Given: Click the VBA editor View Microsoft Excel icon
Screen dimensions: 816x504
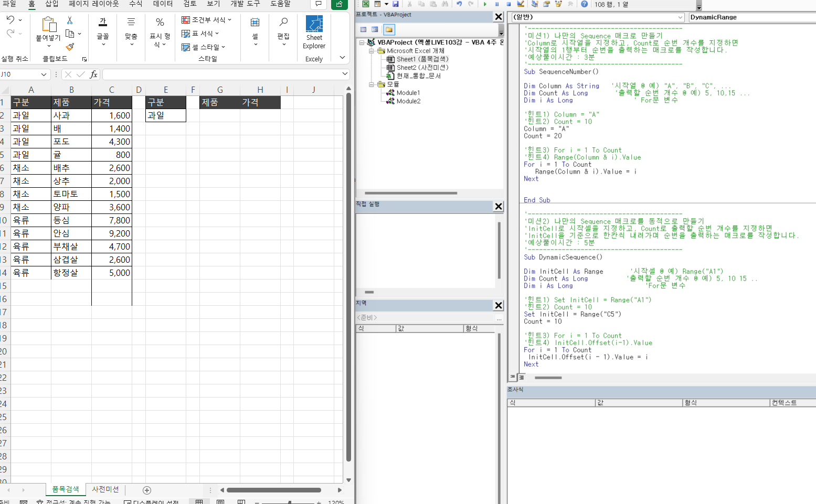Looking at the screenshot, I should 366,4.
